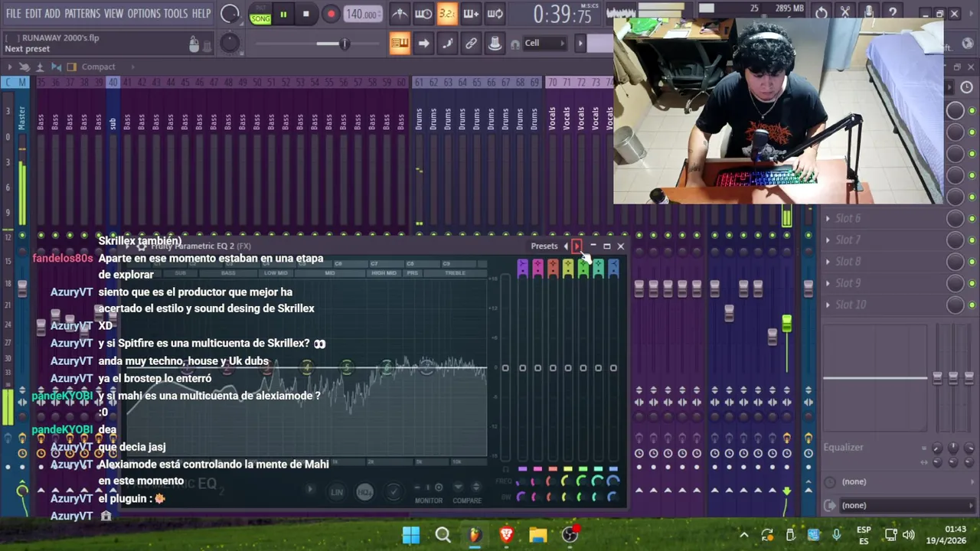The height and width of the screenshot is (551, 980).
Task: Select next preset arrow in EQ window
Action: (577, 246)
